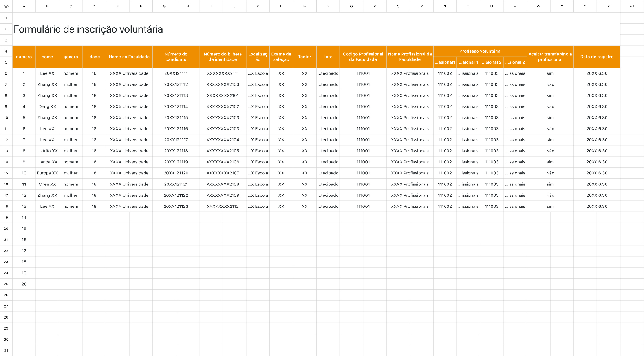The image size is (644, 356).
Task: Click the 'Exame de seleção' header cell
Action: point(281,57)
